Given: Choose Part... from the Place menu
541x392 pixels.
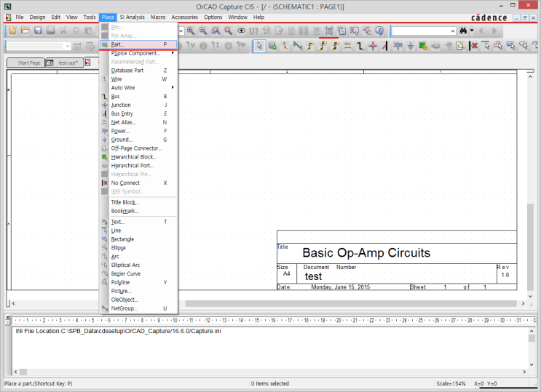Looking at the screenshot, I should [x=138, y=44].
